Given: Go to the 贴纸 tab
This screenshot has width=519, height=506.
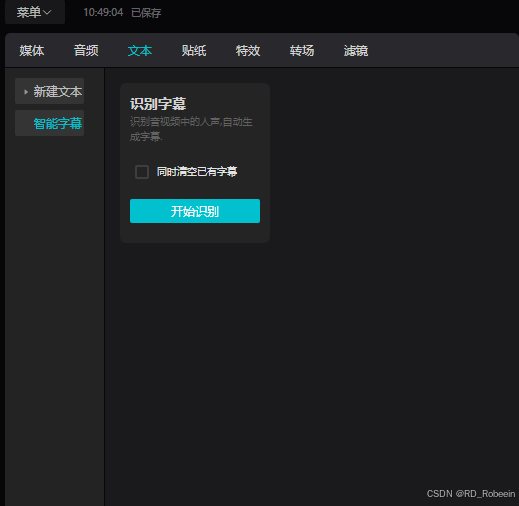Looking at the screenshot, I should point(194,51).
